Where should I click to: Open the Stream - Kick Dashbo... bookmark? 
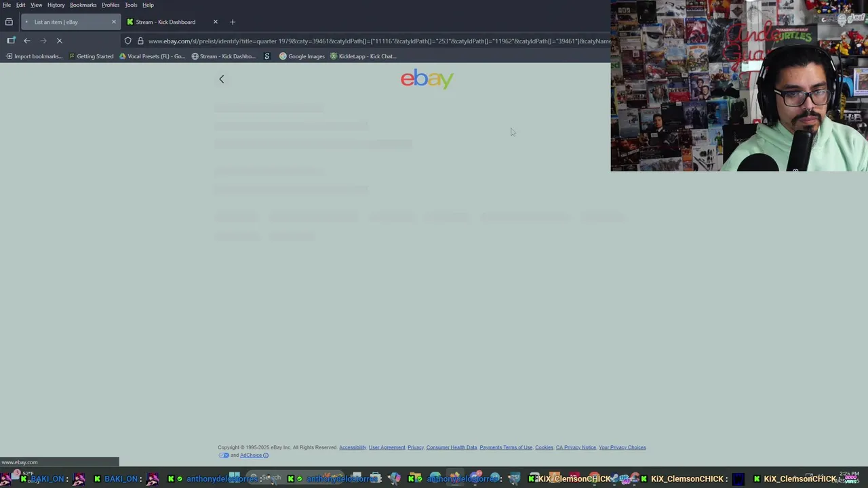click(x=224, y=56)
